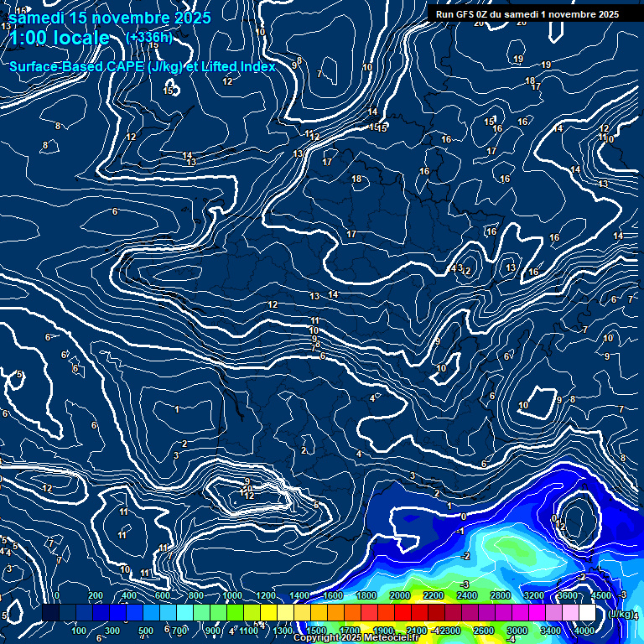Click the '2400' legend label
644x644 pixels.
click(x=467, y=595)
